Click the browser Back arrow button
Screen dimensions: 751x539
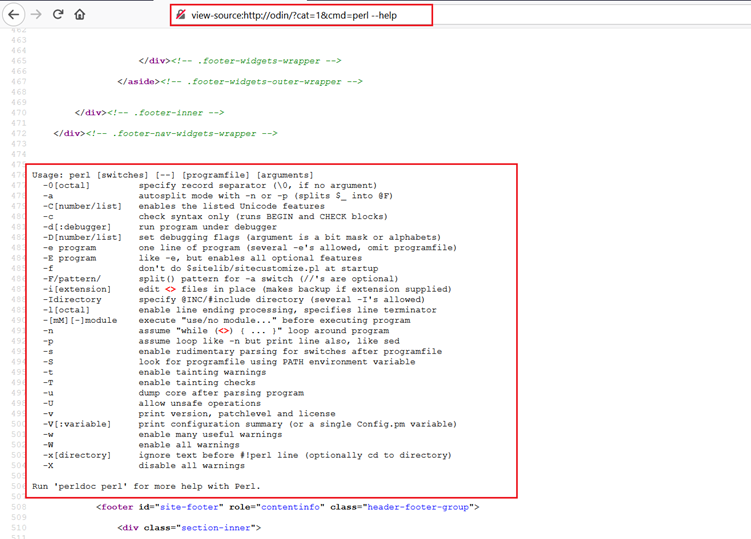pos(14,15)
